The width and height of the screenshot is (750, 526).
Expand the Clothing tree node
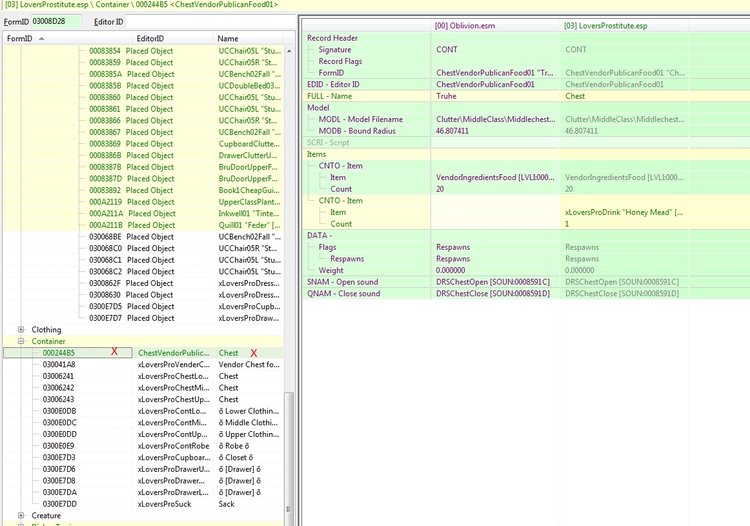click(21, 329)
